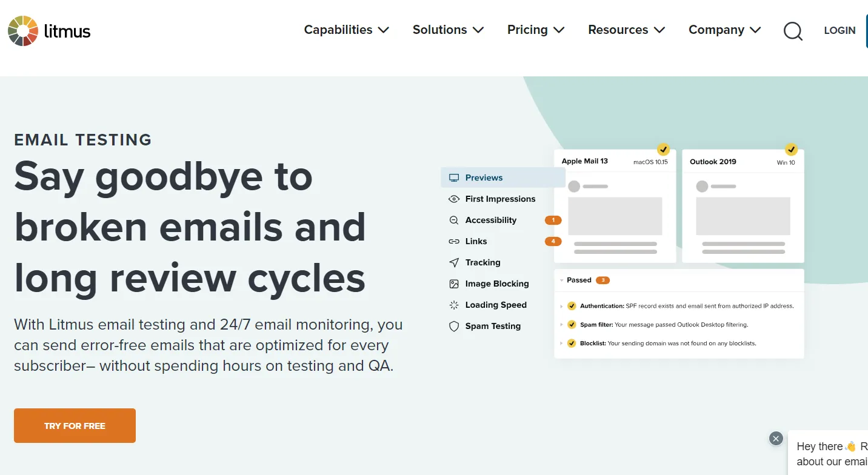Select First Impressions in the feature list
This screenshot has height=475, width=868.
tap(500, 199)
